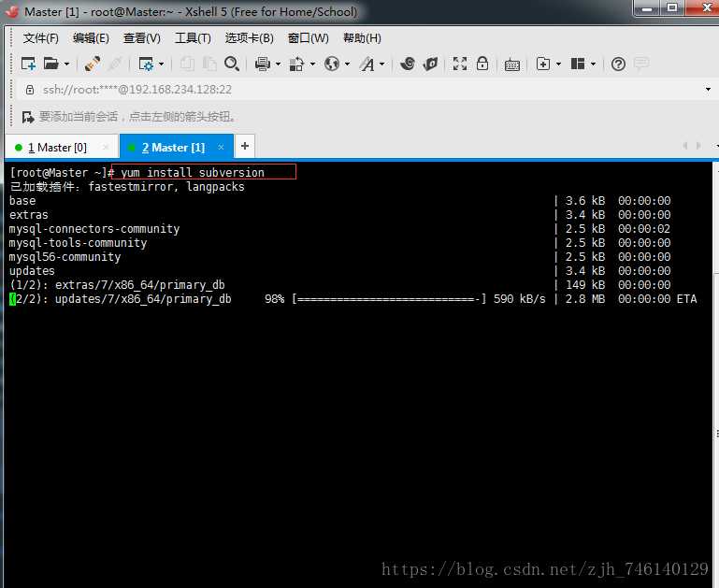The image size is (719, 588).
Task: Click the tab scroll left arrow
Action: pos(685,146)
